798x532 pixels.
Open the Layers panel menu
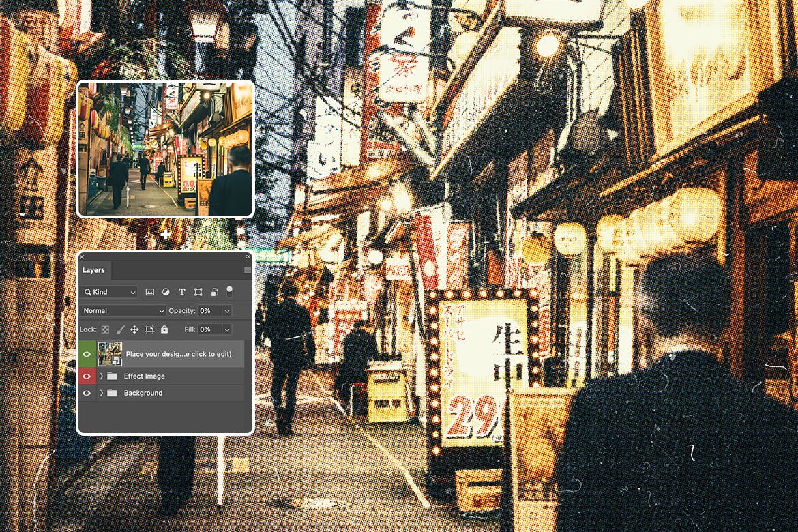click(246, 270)
